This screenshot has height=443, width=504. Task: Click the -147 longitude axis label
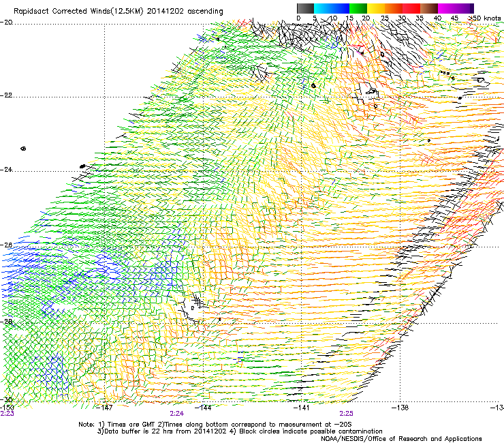(104, 408)
